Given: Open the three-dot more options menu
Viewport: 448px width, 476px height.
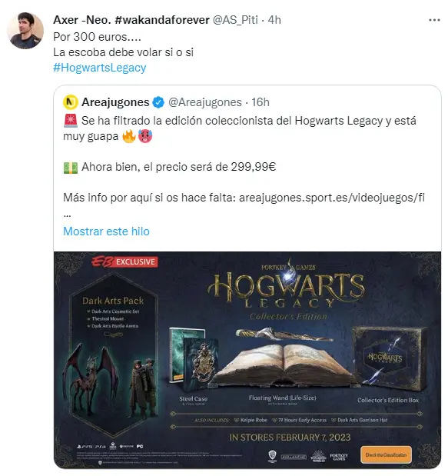Looking at the screenshot, I should tap(434, 20).
